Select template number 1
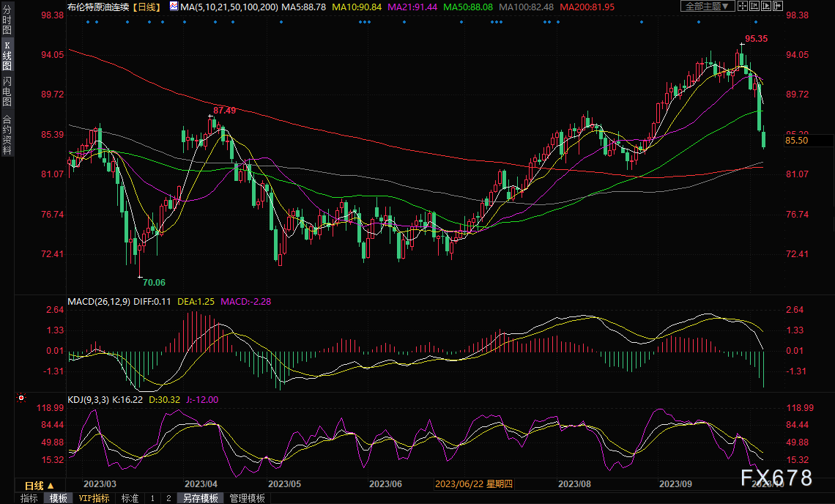 click(152, 498)
